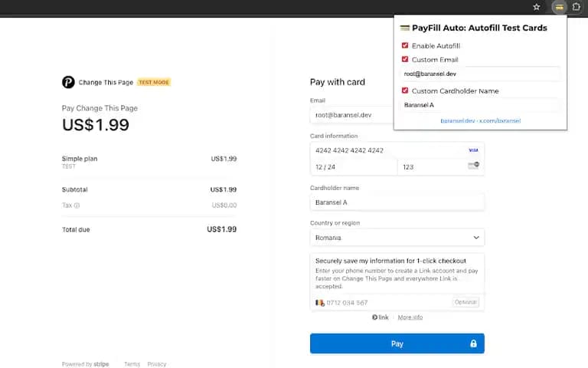This screenshot has width=588, height=368.
Task: Click the TEST MODE badge
Action: coord(154,82)
